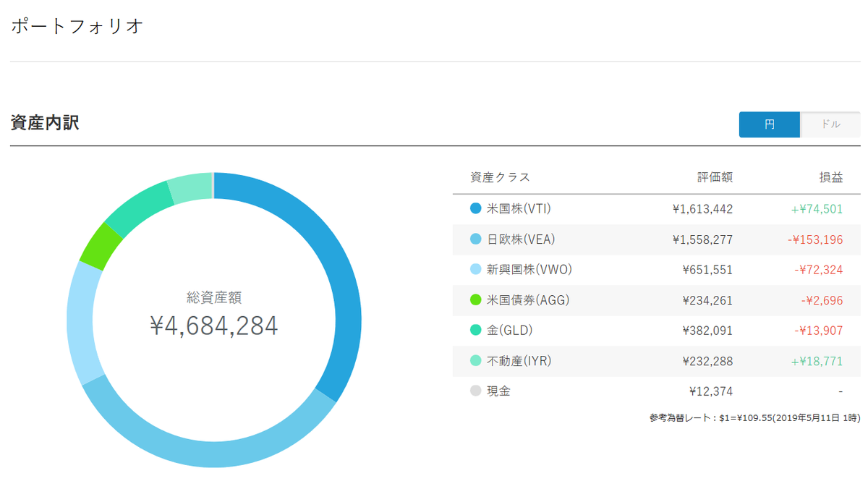Click the AGG valuation ¥234,261
The image size is (868, 489).
(707, 300)
